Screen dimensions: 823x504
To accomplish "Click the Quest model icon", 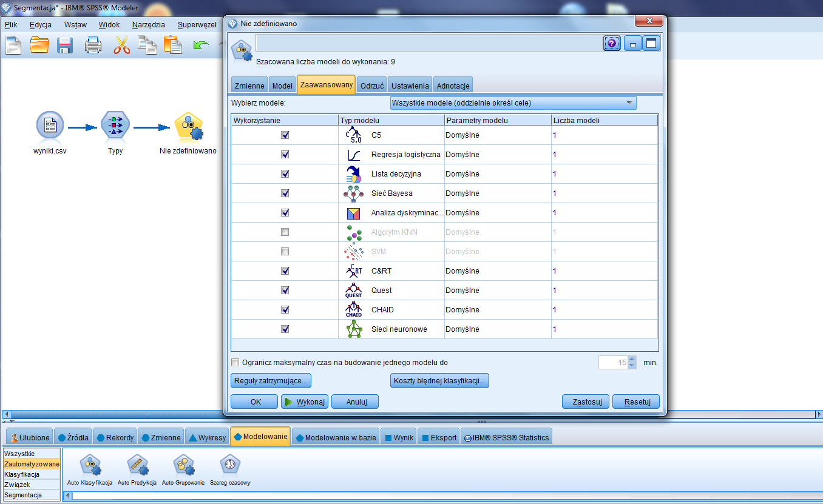I will (x=353, y=291).
